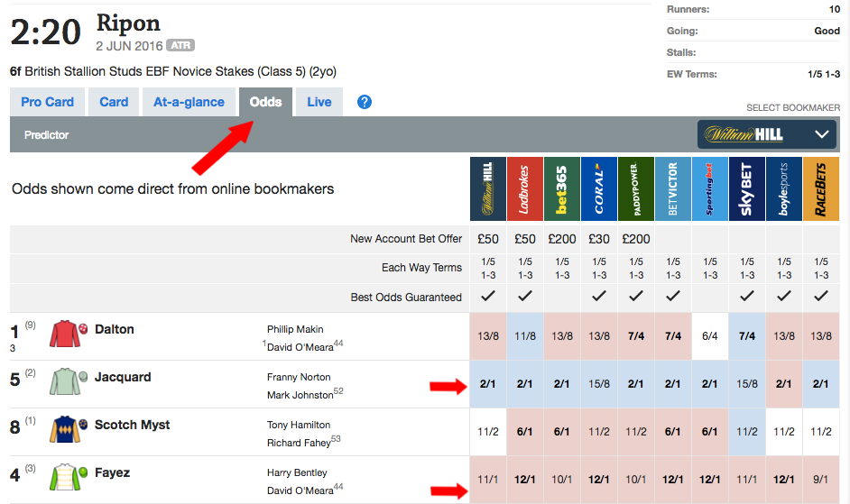Viewport: 850px width, 504px height.
Task: Select Dalton's 6/4 odds at Sportingbet
Action: pos(709,336)
